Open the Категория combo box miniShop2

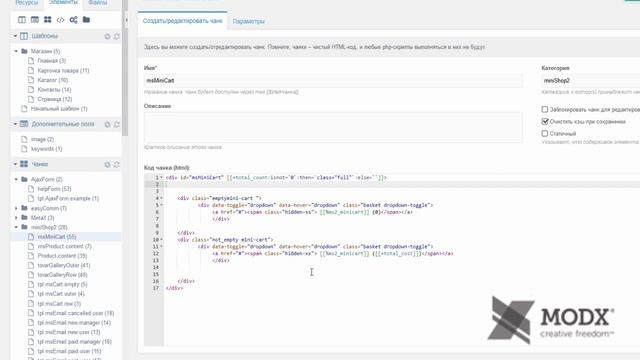pyautogui.click(x=591, y=80)
